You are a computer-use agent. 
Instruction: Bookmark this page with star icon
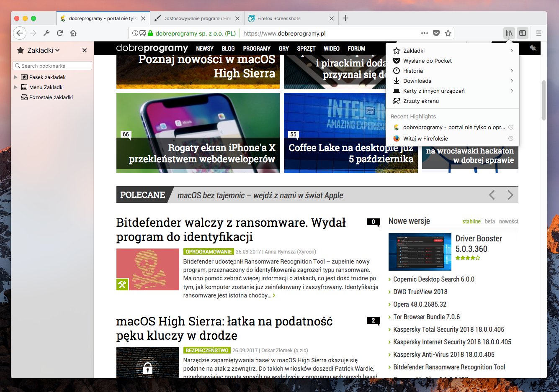pyautogui.click(x=448, y=33)
